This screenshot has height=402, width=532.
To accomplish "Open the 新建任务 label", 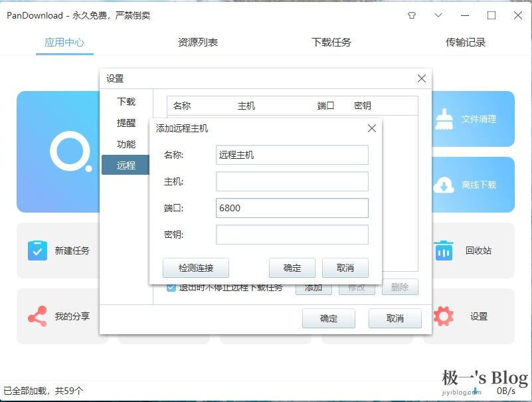I will tap(72, 251).
